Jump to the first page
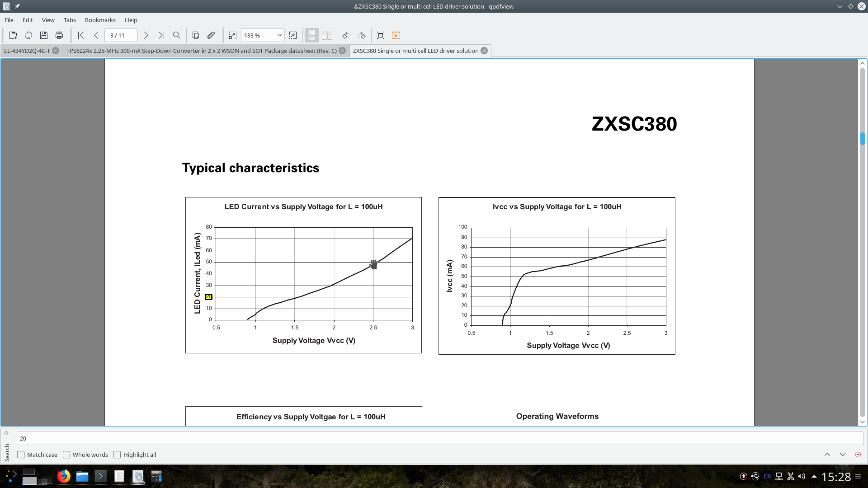This screenshot has width=868, height=488. tap(81, 35)
